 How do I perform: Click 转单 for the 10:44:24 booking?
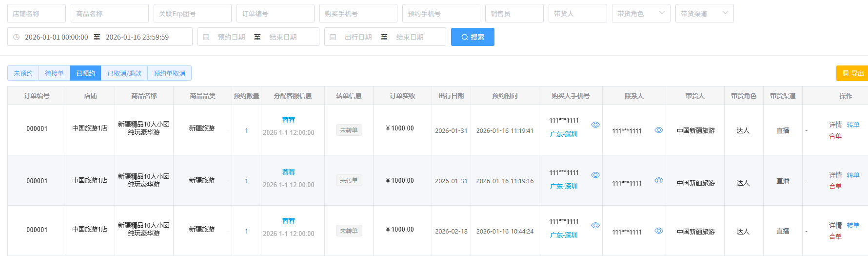(853, 225)
